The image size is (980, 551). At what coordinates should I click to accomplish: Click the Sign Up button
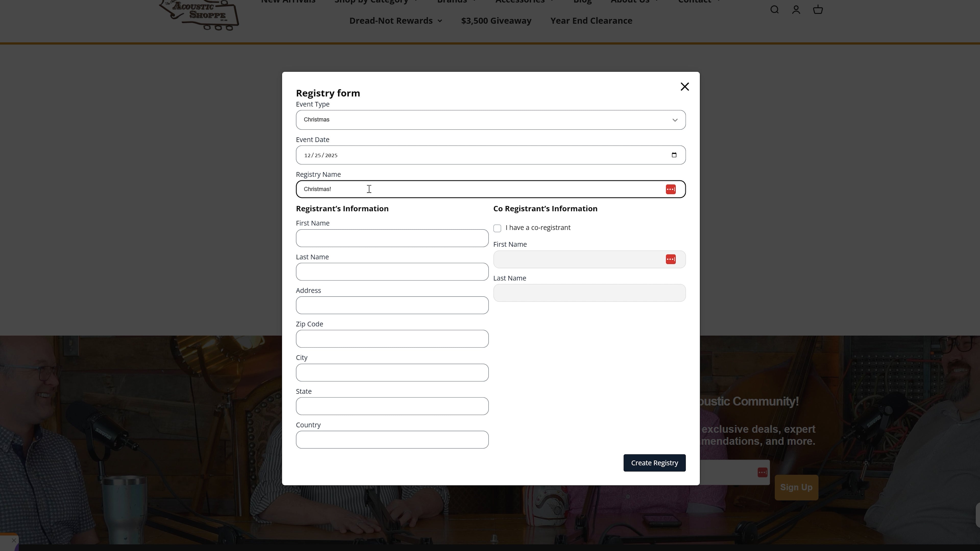click(x=796, y=487)
